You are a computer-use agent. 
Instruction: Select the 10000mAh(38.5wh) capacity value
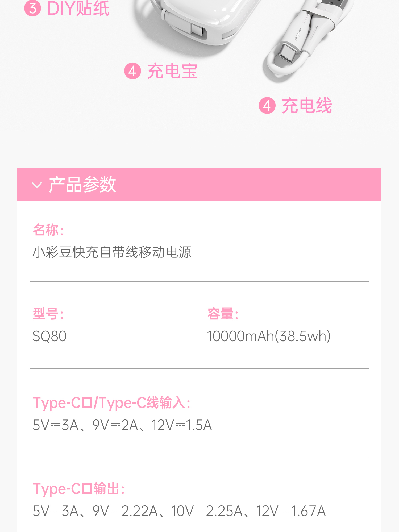pos(269,336)
